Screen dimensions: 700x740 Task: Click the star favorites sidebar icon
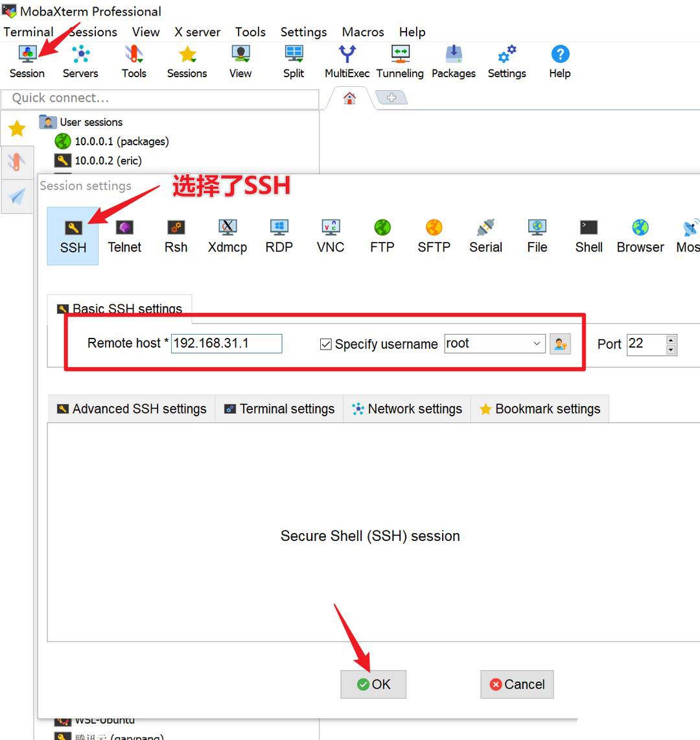point(17,128)
